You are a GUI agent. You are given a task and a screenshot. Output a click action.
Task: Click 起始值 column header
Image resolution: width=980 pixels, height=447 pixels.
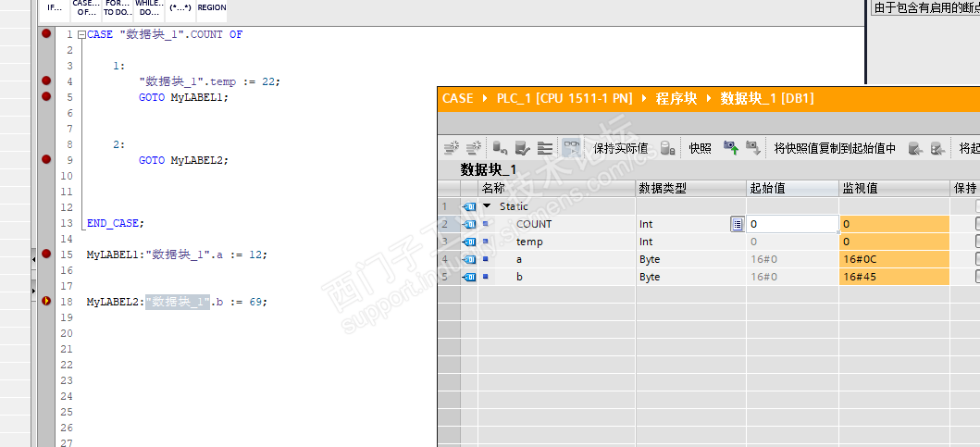pos(792,188)
